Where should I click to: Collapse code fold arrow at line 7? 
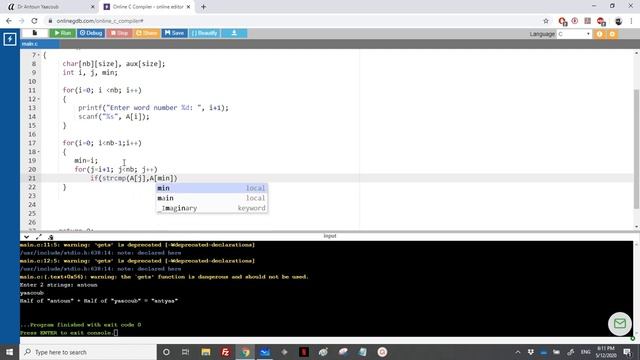click(39, 55)
